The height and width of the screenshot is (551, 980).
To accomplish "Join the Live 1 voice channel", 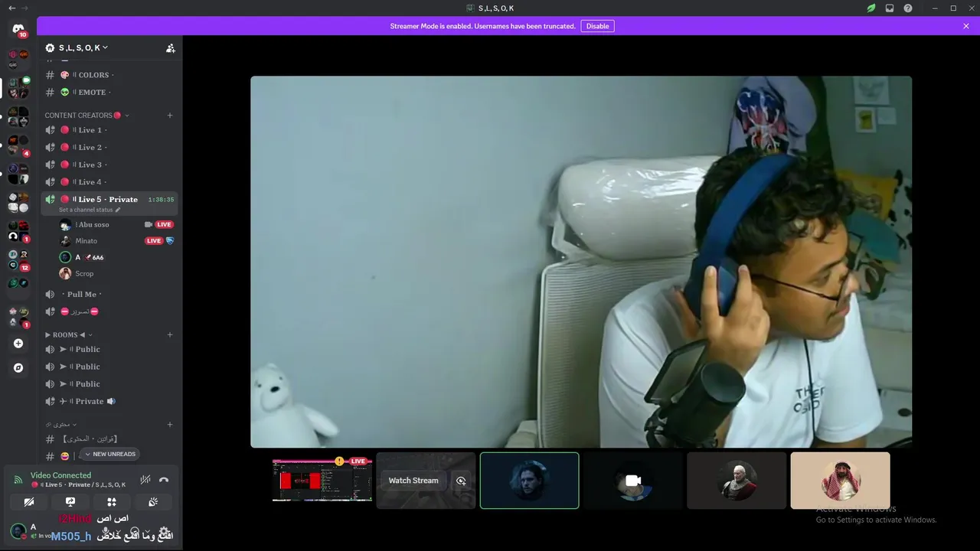I will point(109,130).
